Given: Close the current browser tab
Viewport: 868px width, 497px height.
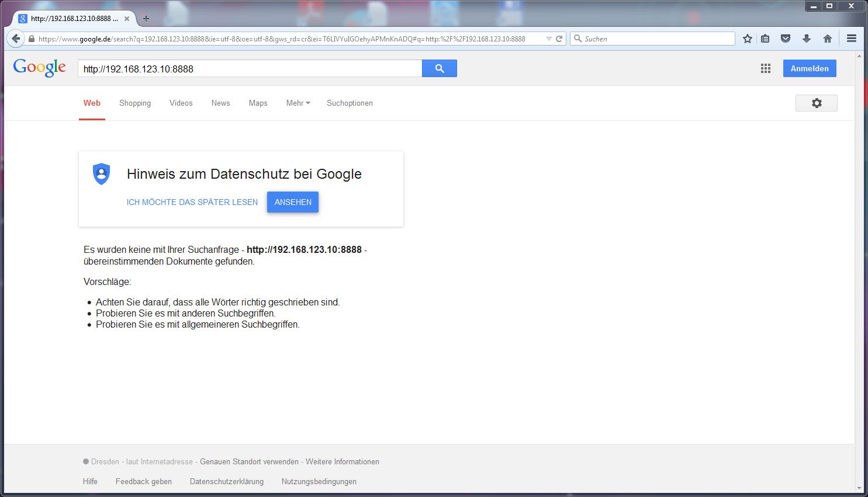Looking at the screenshot, I should [x=127, y=19].
